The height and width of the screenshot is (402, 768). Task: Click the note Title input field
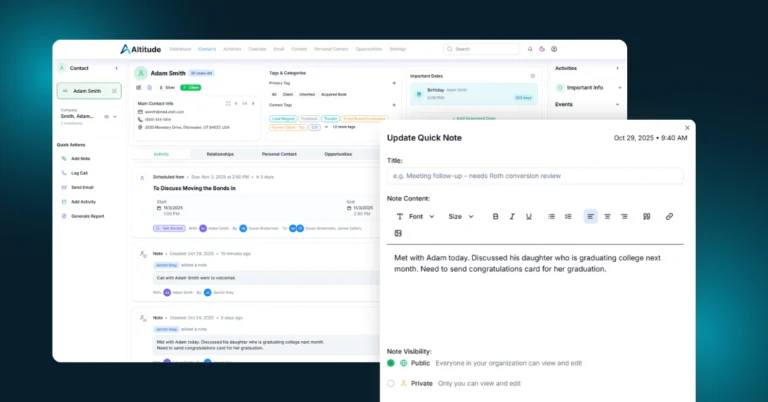coord(535,176)
